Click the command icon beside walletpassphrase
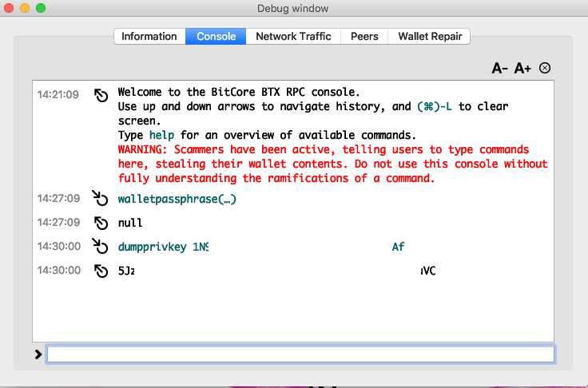This screenshot has width=588, height=388. coord(100,198)
